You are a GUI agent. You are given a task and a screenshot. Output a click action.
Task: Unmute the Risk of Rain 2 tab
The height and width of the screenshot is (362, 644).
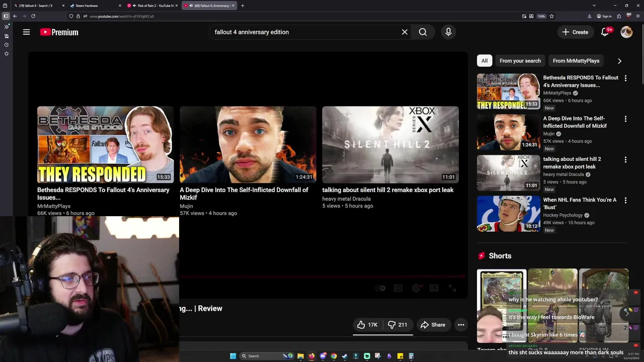pos(134,6)
